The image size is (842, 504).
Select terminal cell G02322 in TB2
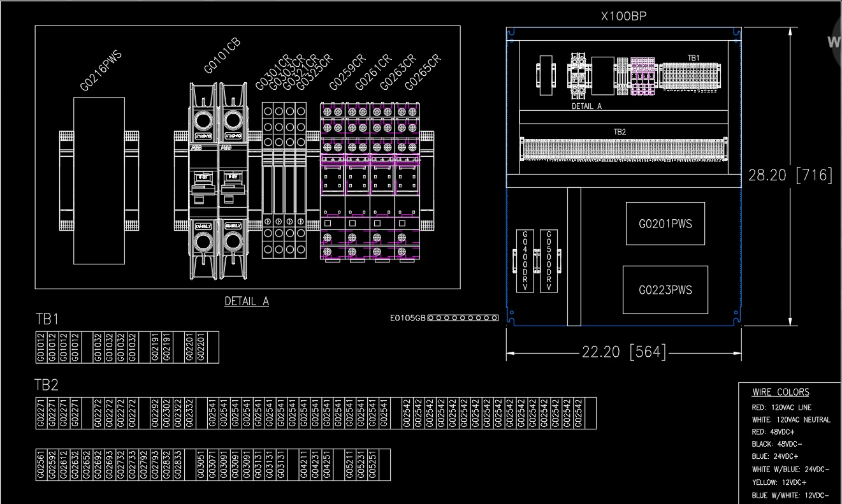[x=178, y=413]
